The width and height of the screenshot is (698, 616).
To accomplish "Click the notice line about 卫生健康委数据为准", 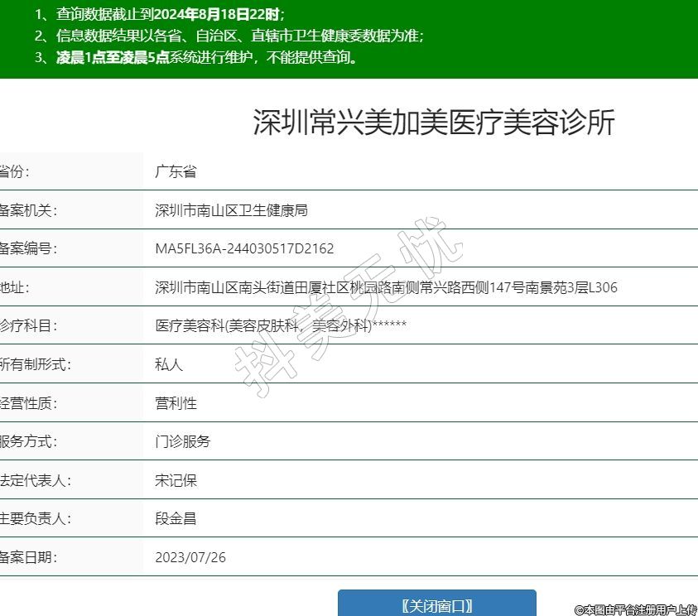I will coord(229,36).
